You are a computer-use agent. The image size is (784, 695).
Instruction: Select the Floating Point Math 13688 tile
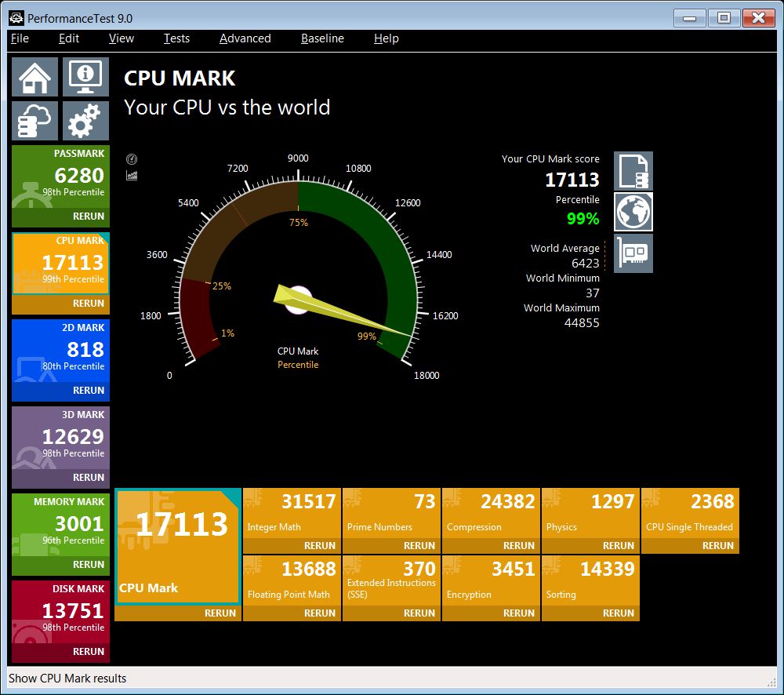click(292, 580)
